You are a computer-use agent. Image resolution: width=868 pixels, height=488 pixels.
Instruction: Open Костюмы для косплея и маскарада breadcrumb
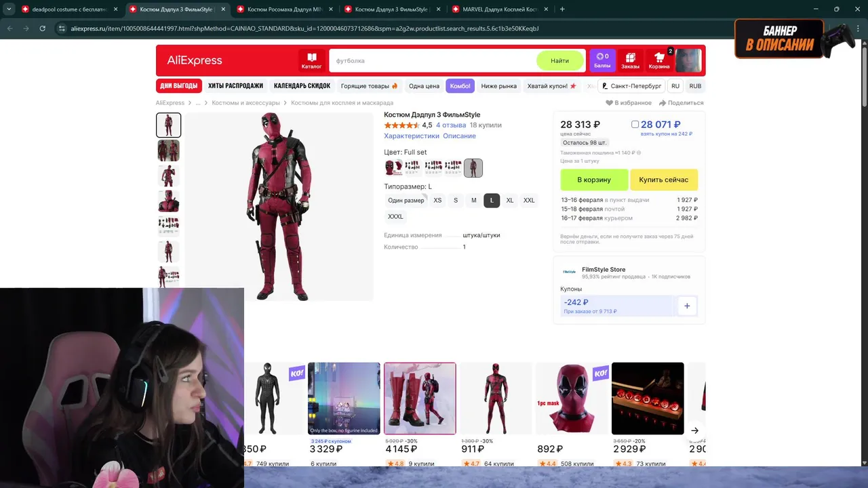(x=342, y=103)
